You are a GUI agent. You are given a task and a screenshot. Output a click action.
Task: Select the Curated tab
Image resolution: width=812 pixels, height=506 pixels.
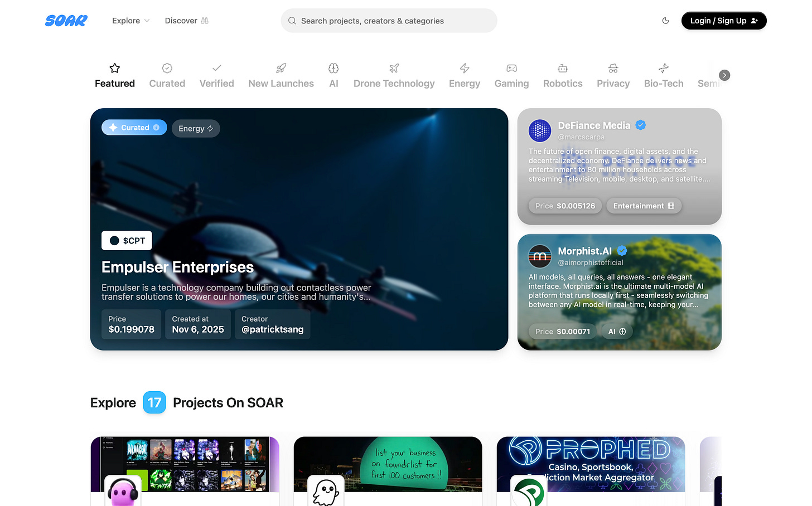pyautogui.click(x=167, y=76)
